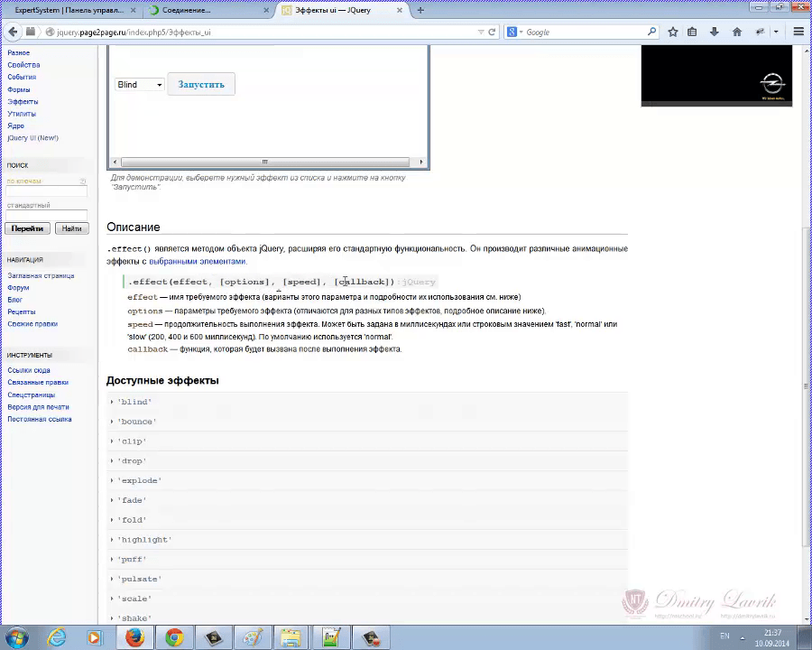Viewport: 812px width, 650px height.
Task: Expand the 'pulsate' effect section
Action: (x=367, y=579)
